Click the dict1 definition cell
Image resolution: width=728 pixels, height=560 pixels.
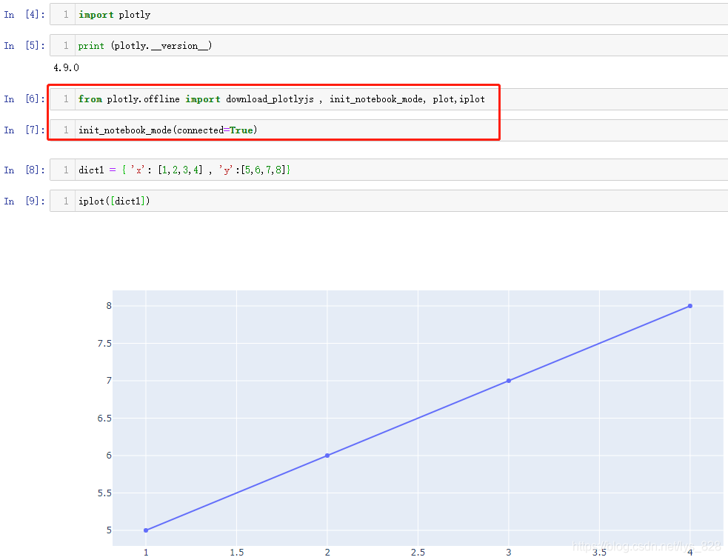click(x=389, y=170)
